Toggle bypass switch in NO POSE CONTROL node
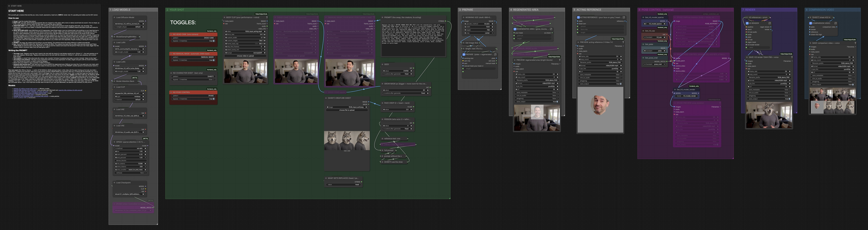The height and width of the screenshot is (230, 868). click(x=214, y=99)
